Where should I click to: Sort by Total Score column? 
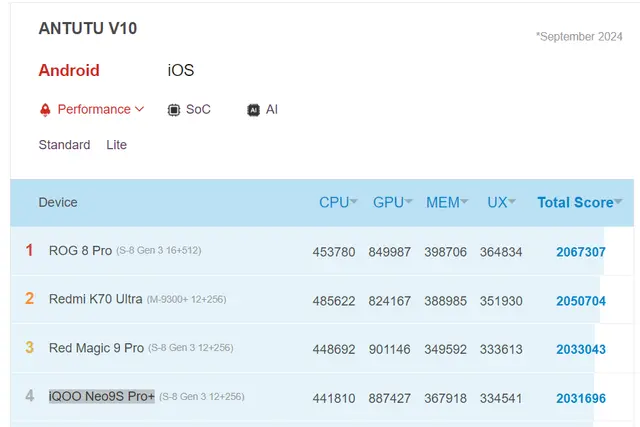pyautogui.click(x=578, y=202)
